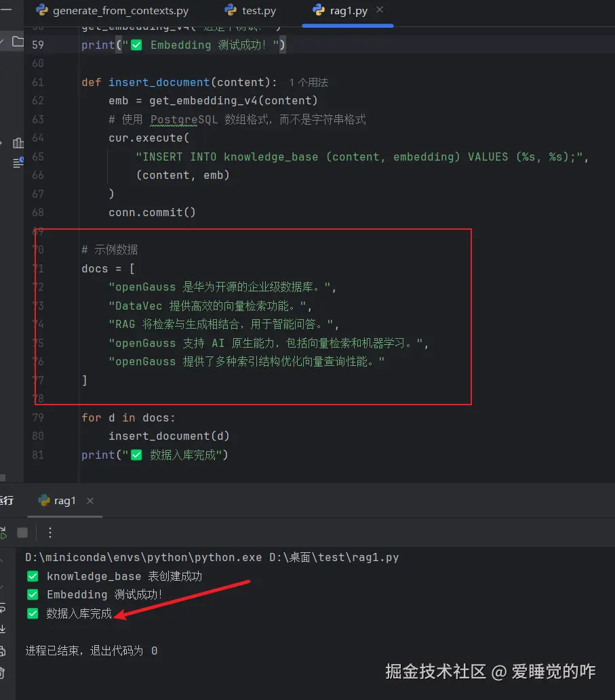Click '(content, emb)' on line 66
The image size is (615, 700).
[182, 176]
